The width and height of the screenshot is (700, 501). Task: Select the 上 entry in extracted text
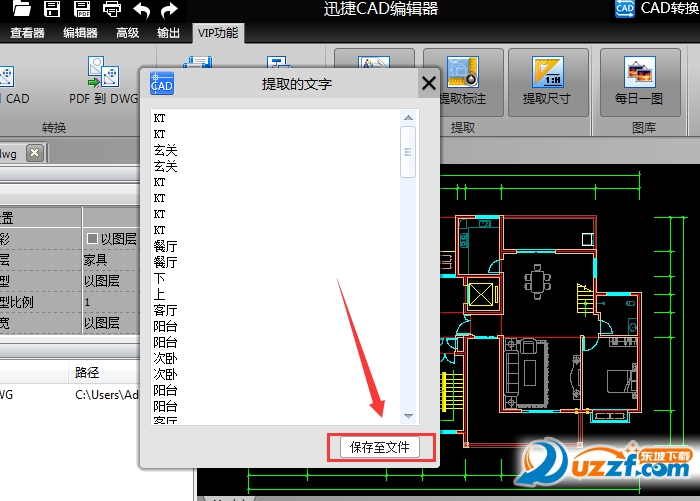[159, 294]
